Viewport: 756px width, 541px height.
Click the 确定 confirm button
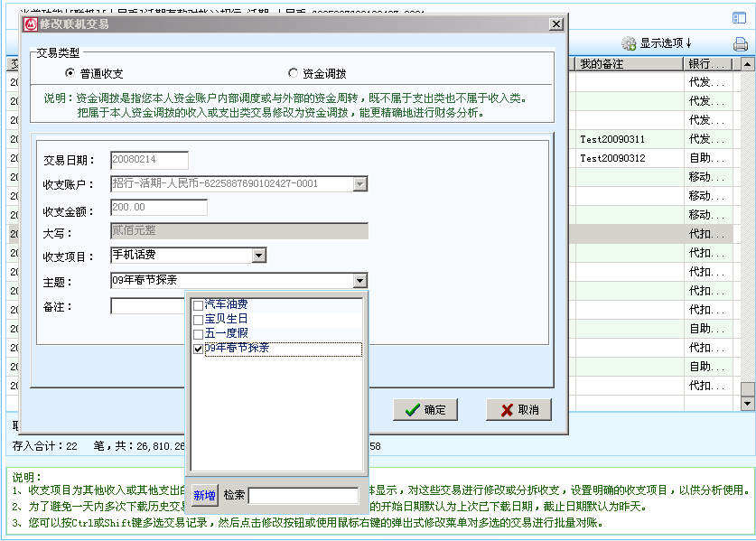425,409
